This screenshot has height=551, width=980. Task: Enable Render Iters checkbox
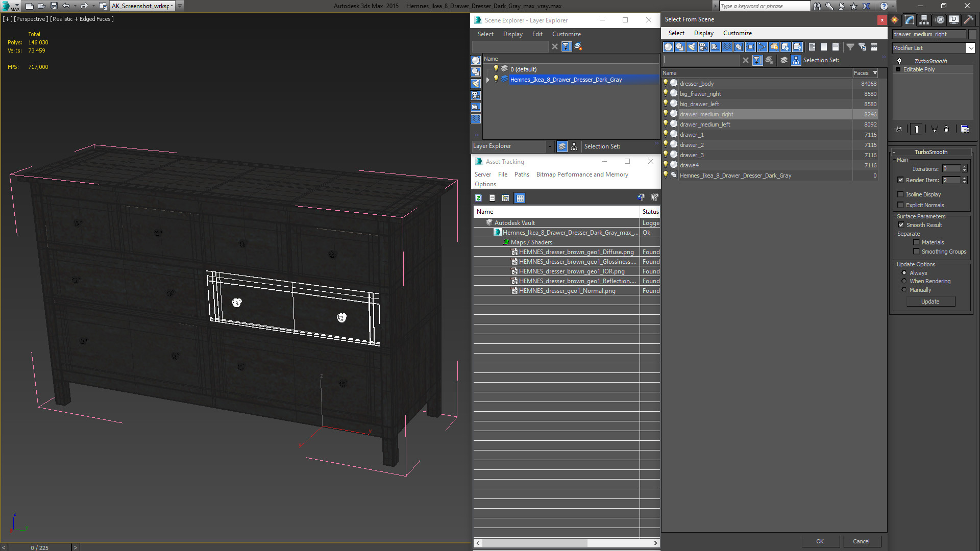[900, 180]
